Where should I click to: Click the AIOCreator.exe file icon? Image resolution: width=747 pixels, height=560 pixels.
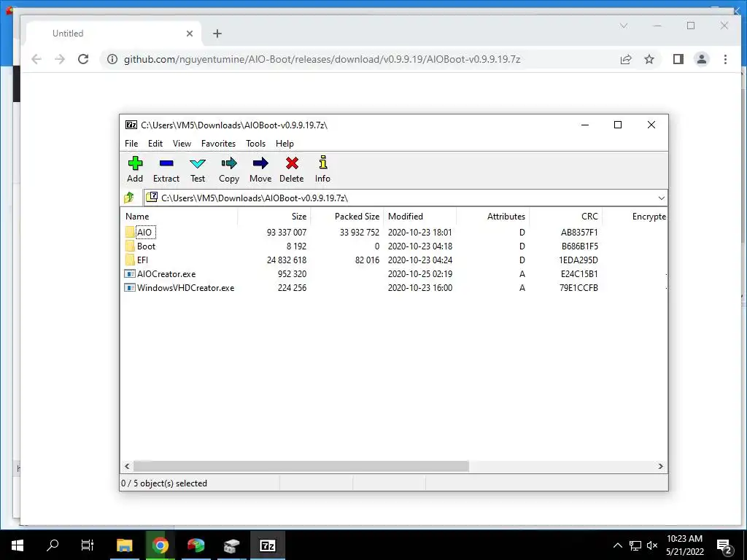click(130, 274)
